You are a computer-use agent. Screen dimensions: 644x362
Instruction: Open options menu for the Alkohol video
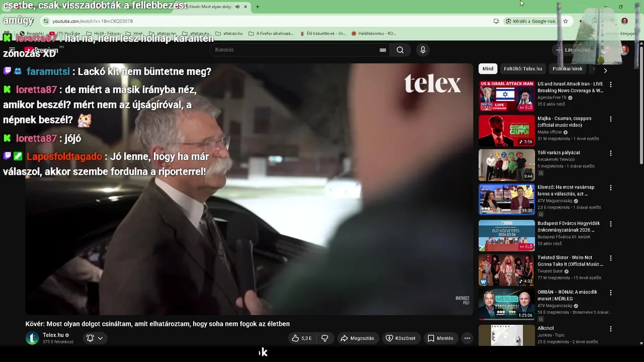[x=611, y=329]
